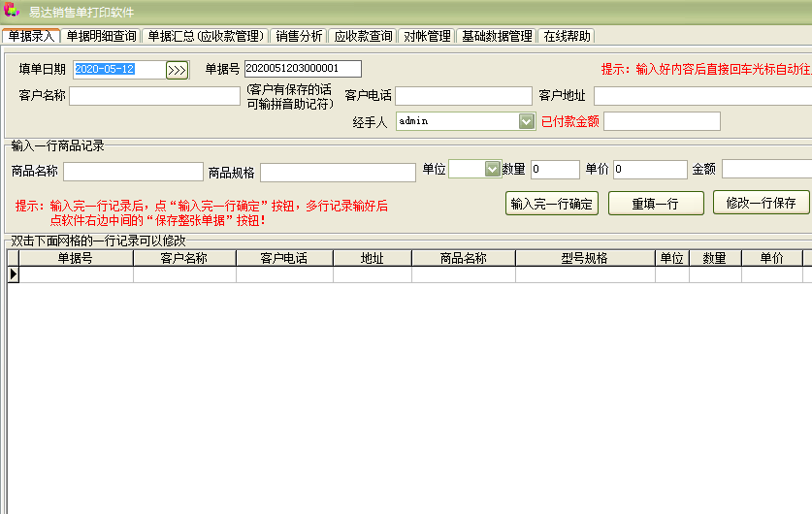Click the 金额 input field
Viewport: 812px width, 514px height.
(x=767, y=169)
